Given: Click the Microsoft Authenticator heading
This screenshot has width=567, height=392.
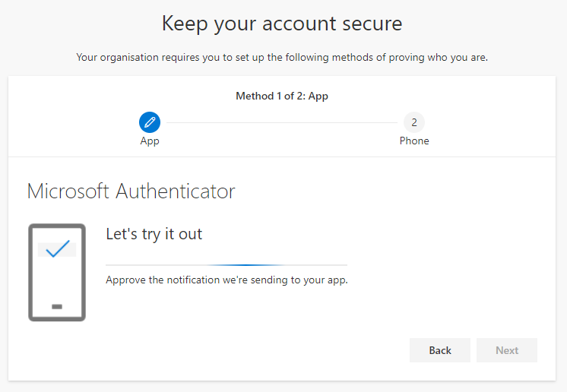Looking at the screenshot, I should (131, 191).
